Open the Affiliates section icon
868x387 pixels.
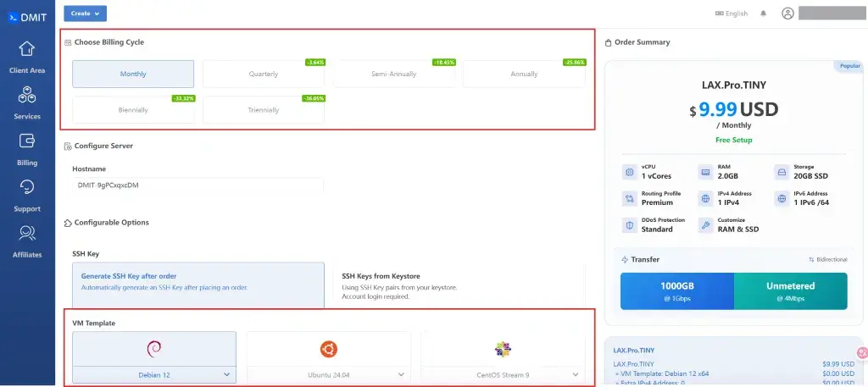tap(27, 234)
